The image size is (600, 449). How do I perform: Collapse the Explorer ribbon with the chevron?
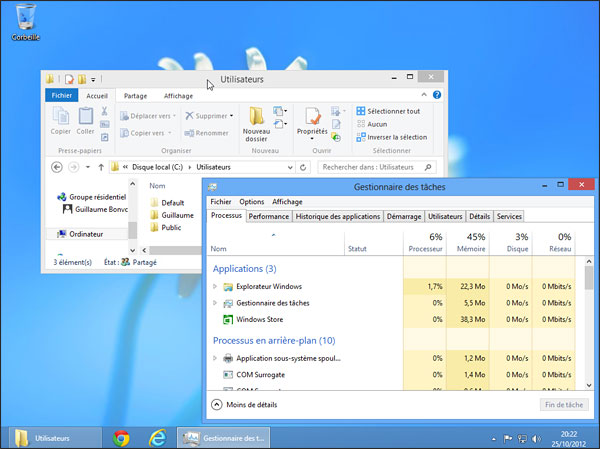pyautogui.click(x=424, y=95)
